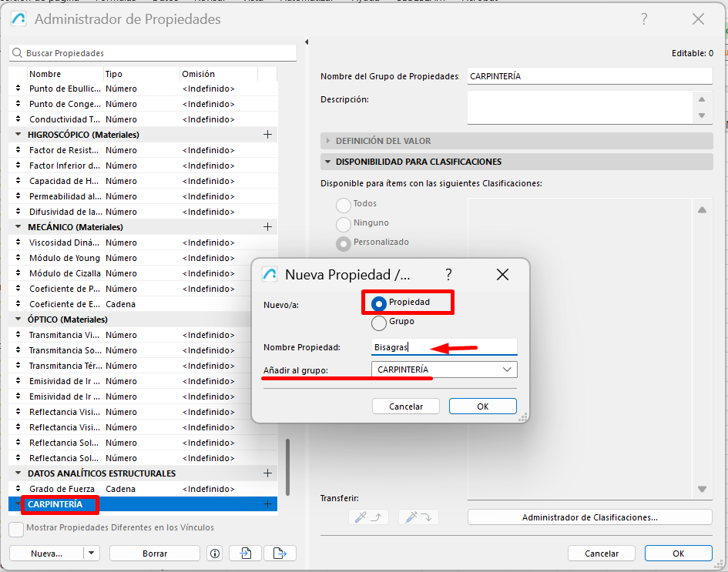Click the Nombre Propiedad text field
728x572 pixels.
click(444, 347)
